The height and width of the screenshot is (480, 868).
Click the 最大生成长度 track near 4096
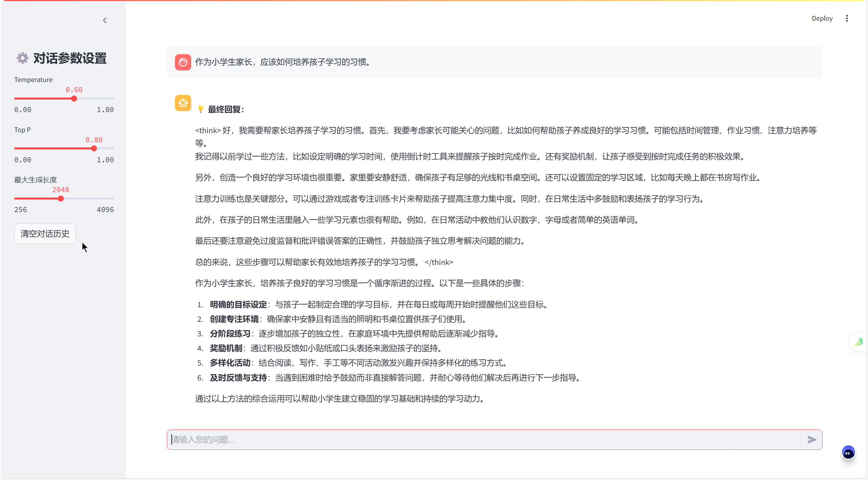(111, 199)
